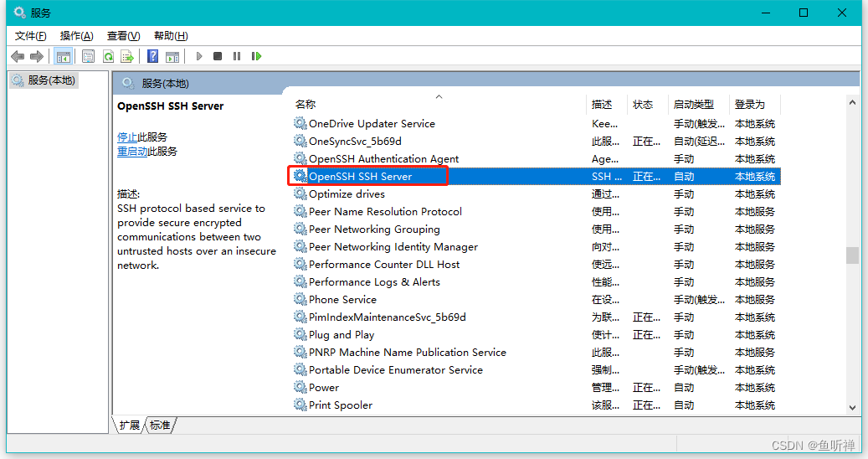The image size is (868, 459).
Task: Open the 查看(V) menu
Action: click(123, 36)
